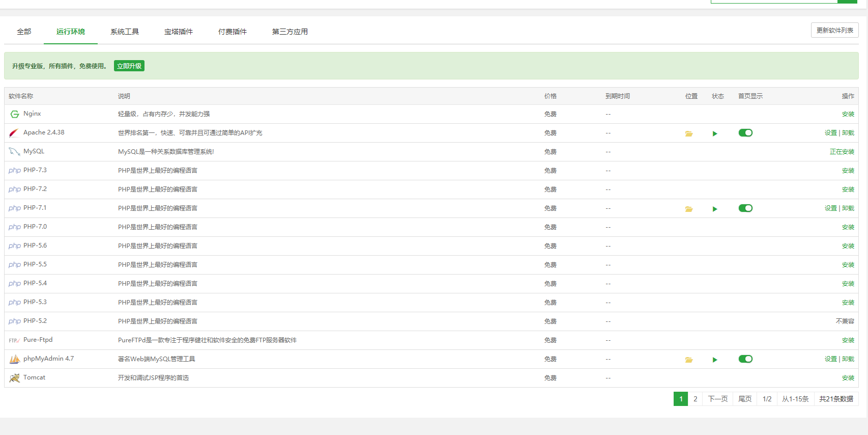Image resolution: width=868 pixels, height=435 pixels.
Task: Install PHP-7.0 via 安装 link
Action: pos(848,227)
